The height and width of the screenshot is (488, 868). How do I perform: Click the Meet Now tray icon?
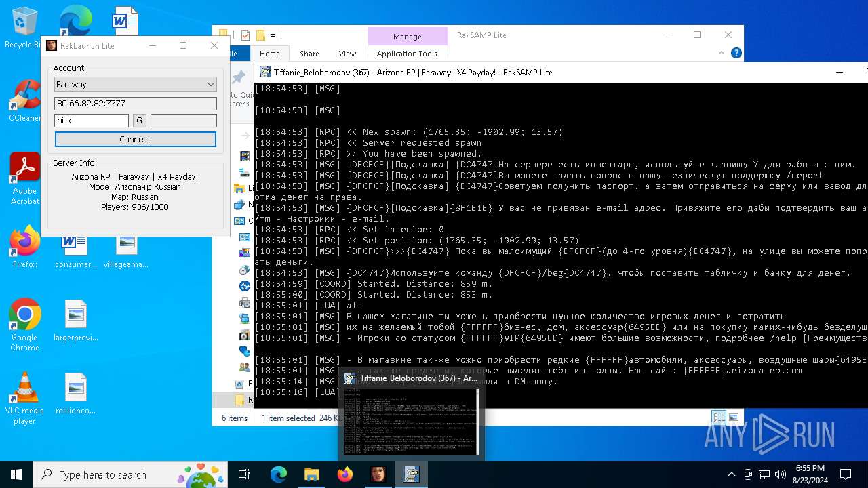748,474
